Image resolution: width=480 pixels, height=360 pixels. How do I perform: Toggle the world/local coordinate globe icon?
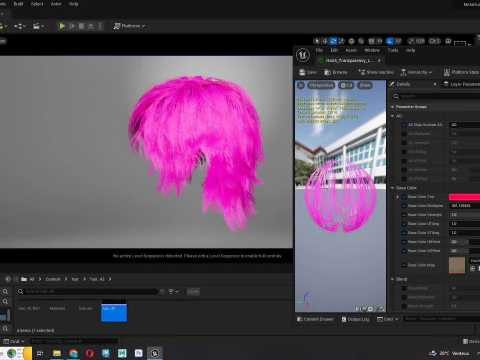351,41
